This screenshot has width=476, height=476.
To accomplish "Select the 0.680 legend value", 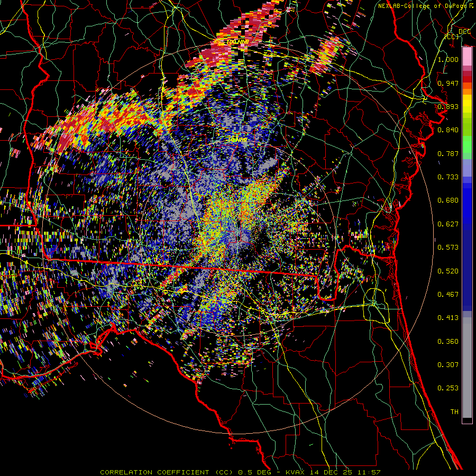I will 448,200.
